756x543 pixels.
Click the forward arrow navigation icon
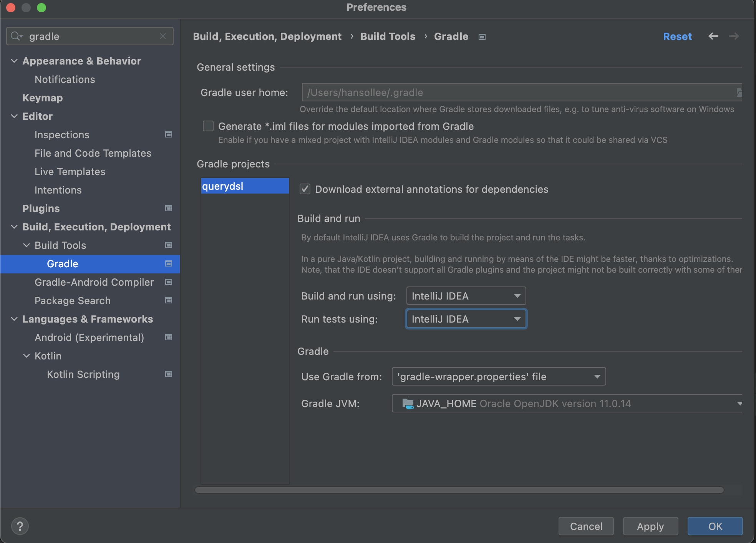734,36
